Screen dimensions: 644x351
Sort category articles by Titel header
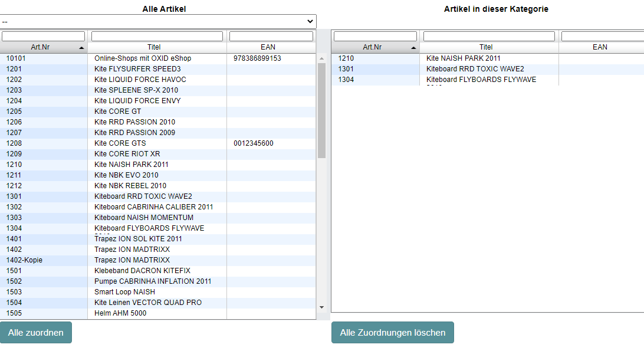(x=489, y=47)
